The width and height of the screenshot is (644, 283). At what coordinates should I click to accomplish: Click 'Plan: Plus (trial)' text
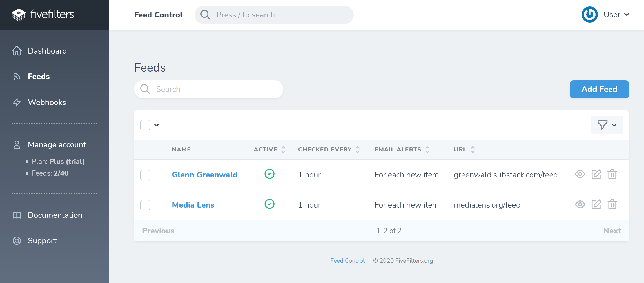(58, 162)
